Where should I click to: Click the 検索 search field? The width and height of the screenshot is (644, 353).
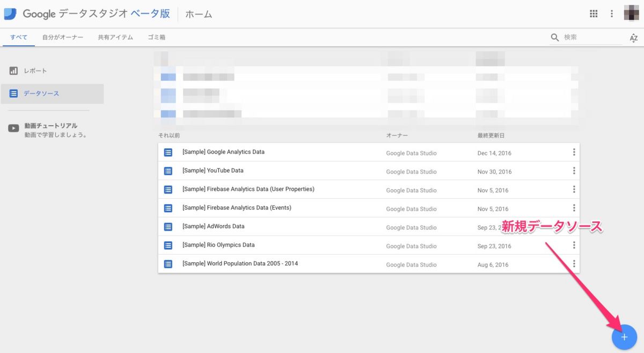(593, 38)
